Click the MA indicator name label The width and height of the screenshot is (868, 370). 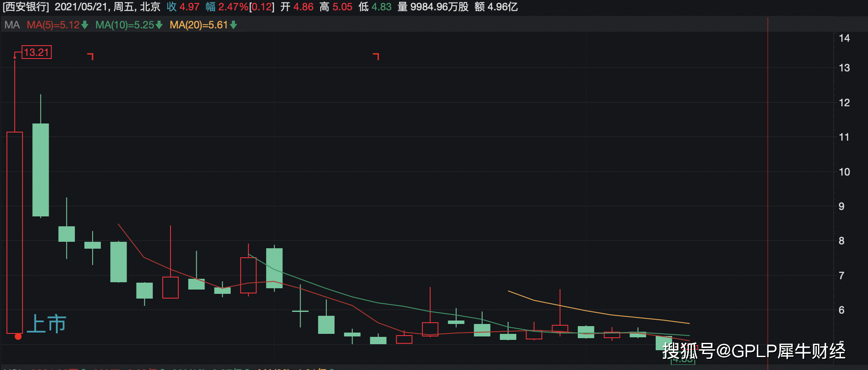pyautogui.click(x=12, y=25)
